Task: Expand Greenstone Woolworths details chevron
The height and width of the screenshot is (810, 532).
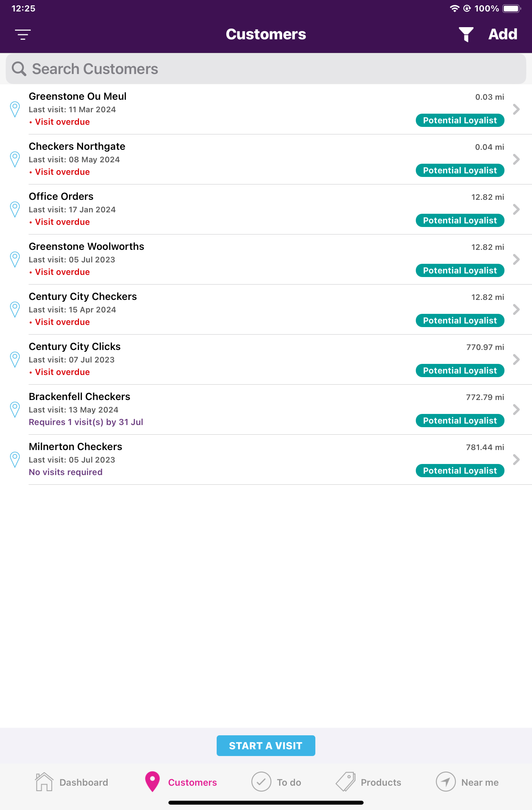Action: 516,260
